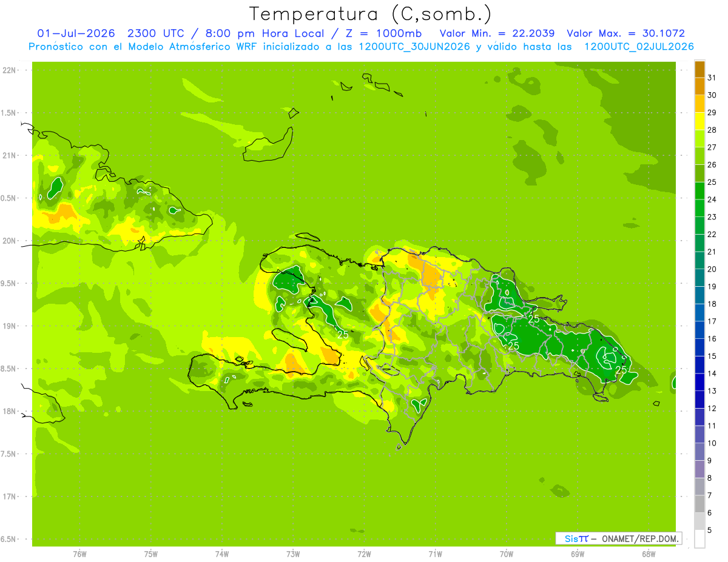
Task: Click the "26" label on the color scale
Action: click(x=712, y=165)
